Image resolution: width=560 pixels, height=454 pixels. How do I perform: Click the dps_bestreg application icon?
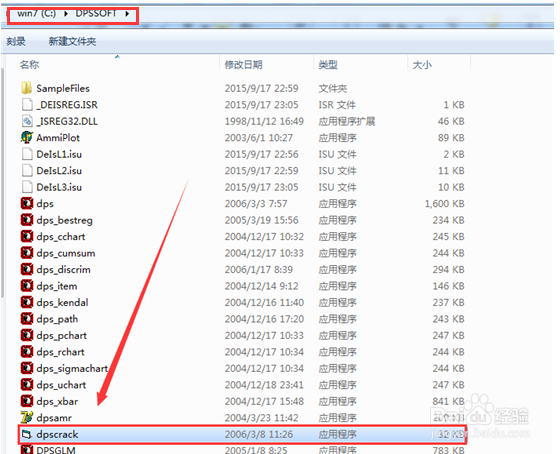coord(27,220)
